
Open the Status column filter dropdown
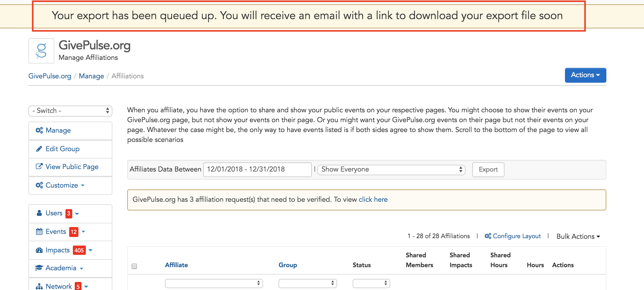coord(371,284)
